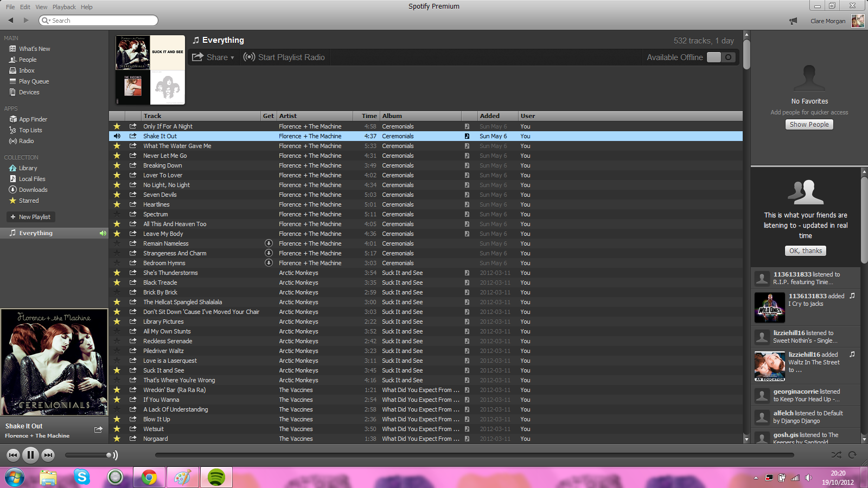
Task: Create a New Playlist
Action: point(31,217)
